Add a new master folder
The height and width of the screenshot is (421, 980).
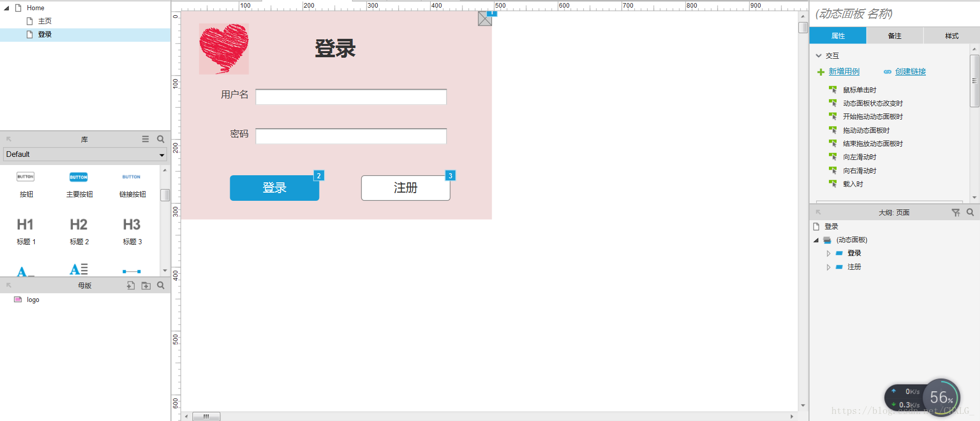(x=146, y=286)
